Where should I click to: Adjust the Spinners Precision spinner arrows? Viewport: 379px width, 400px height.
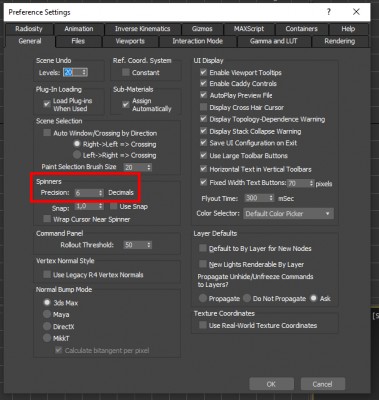101,193
